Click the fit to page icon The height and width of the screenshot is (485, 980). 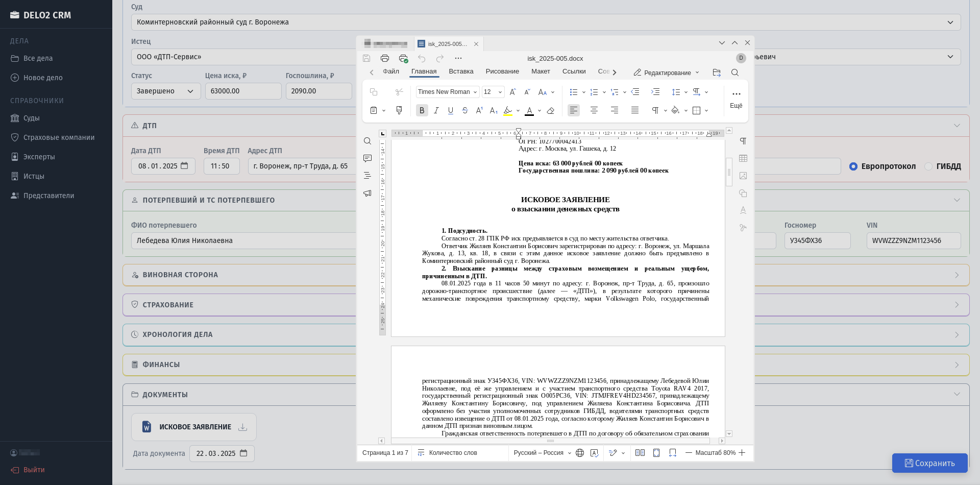(656, 453)
